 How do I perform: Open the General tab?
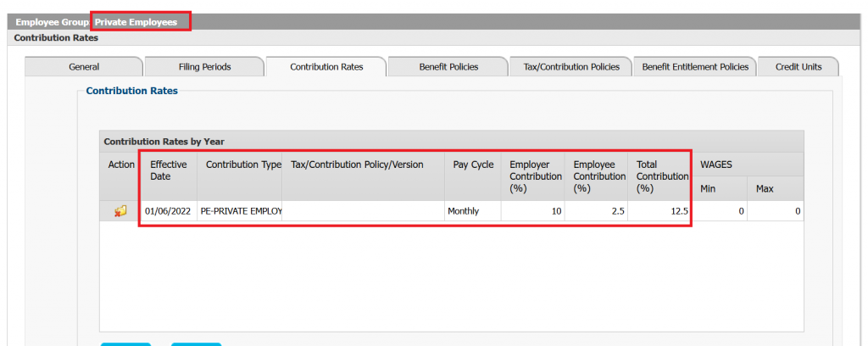tap(84, 67)
